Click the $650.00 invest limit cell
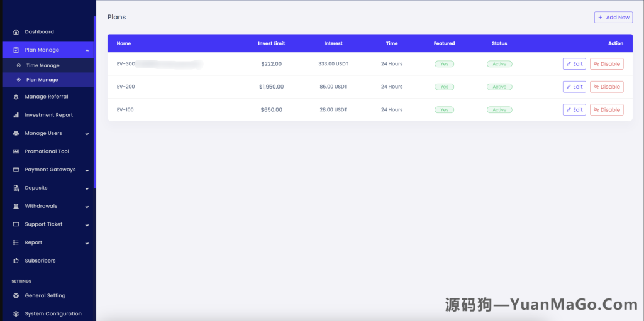 point(271,109)
